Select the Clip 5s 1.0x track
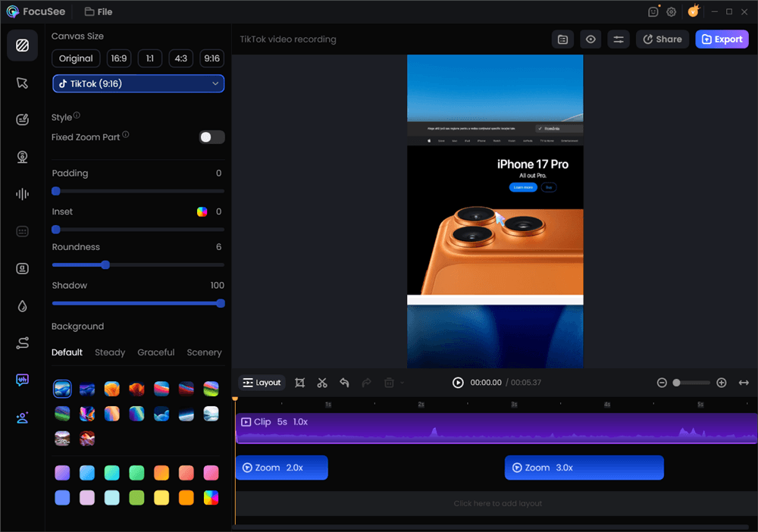This screenshot has height=532, width=758. pyautogui.click(x=496, y=428)
